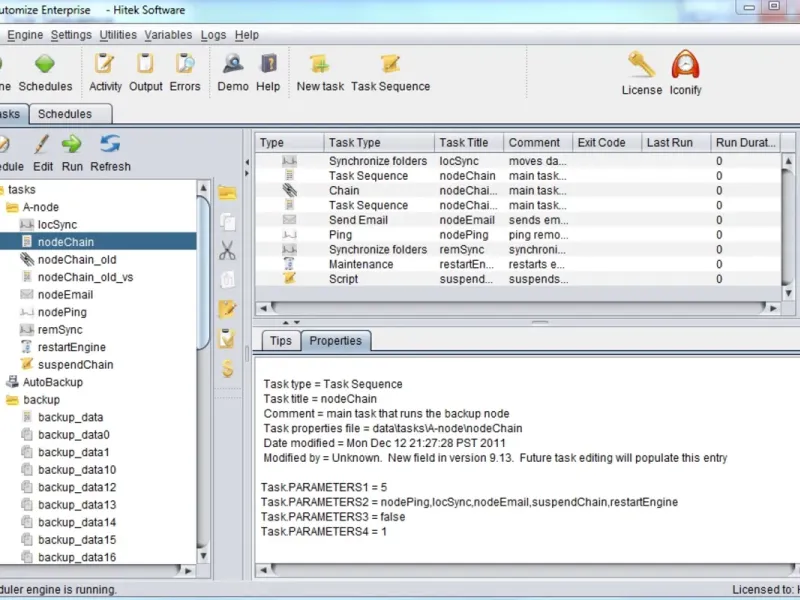Screen dimensions: 800x600
Task: Collapse the backup folder in tree
Action: [x=13, y=400]
